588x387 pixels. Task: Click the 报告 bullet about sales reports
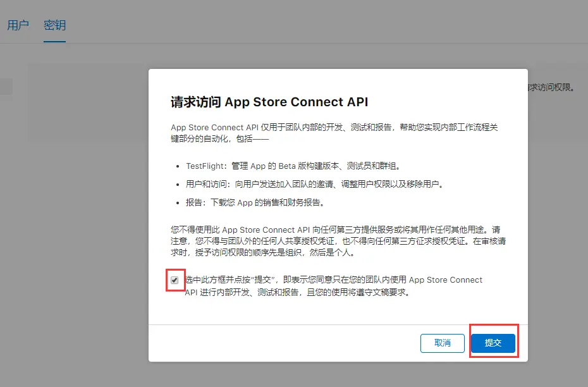255,202
